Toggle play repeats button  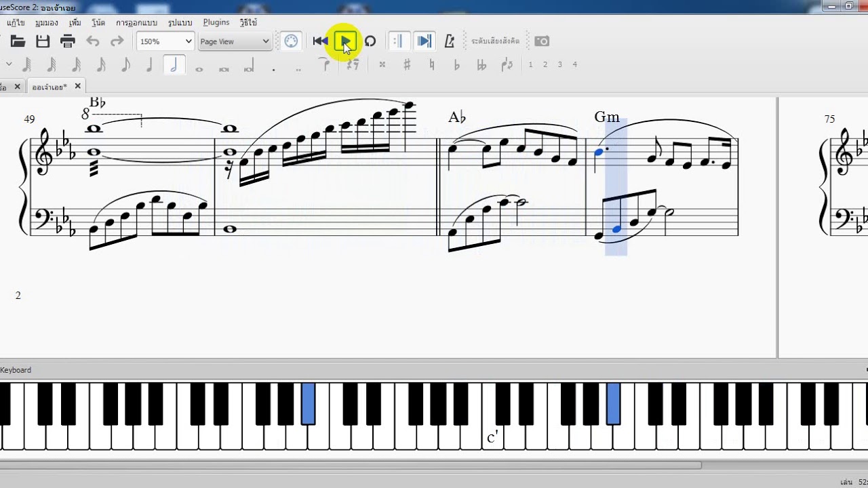(x=398, y=41)
